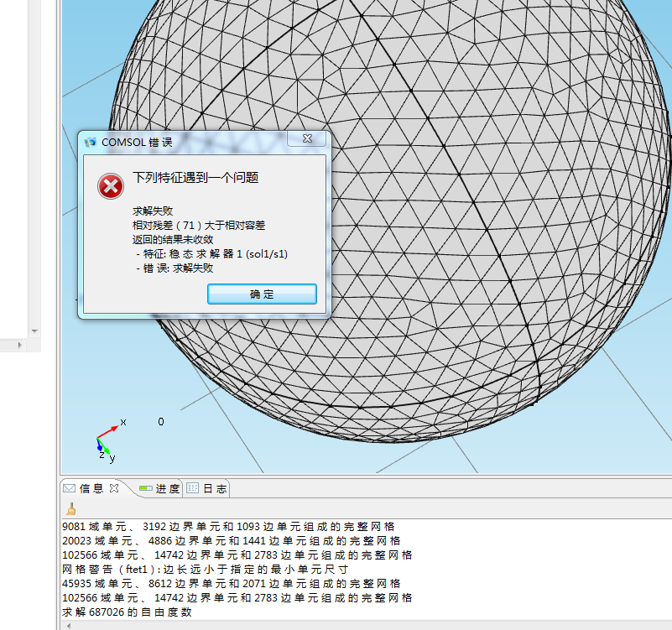
Task: Select the 求解 687026 的自由度数 line
Action: point(127,612)
